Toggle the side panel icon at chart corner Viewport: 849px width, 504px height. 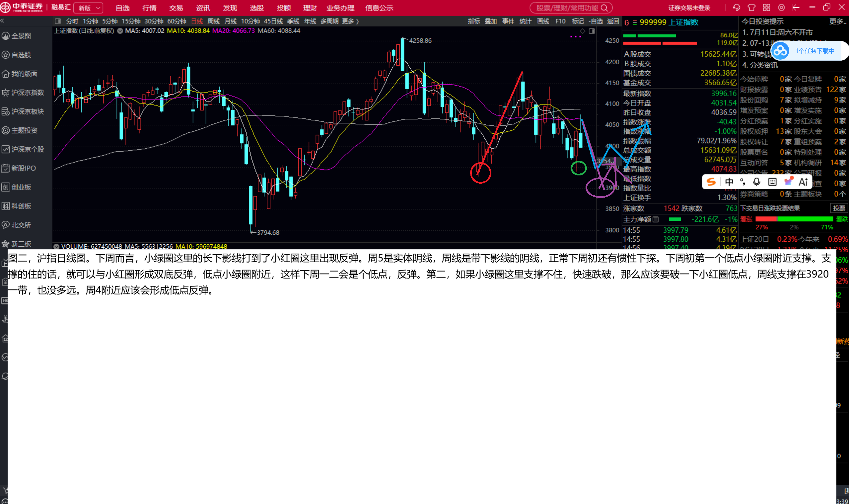click(x=592, y=31)
